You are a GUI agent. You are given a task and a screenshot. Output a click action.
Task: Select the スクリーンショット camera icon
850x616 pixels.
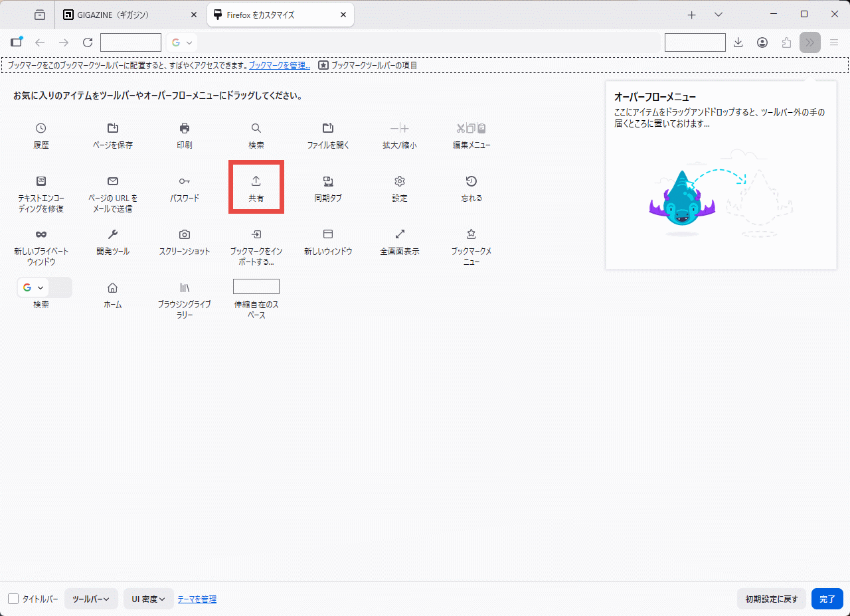[185, 234]
